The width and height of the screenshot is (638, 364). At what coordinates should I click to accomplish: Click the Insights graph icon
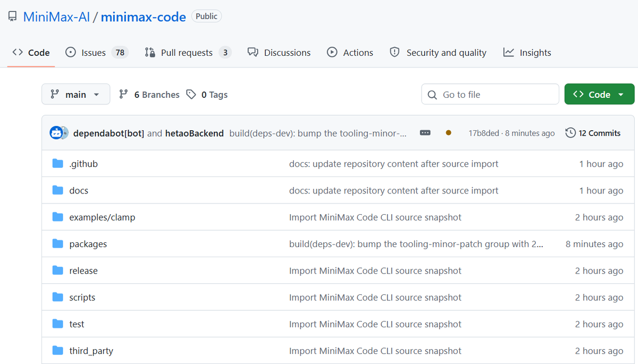pyautogui.click(x=509, y=52)
